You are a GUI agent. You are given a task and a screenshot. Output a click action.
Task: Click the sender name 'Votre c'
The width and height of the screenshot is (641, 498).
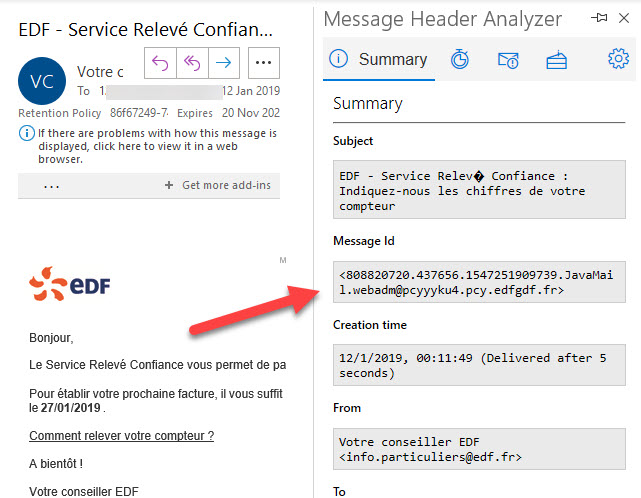[x=100, y=72]
